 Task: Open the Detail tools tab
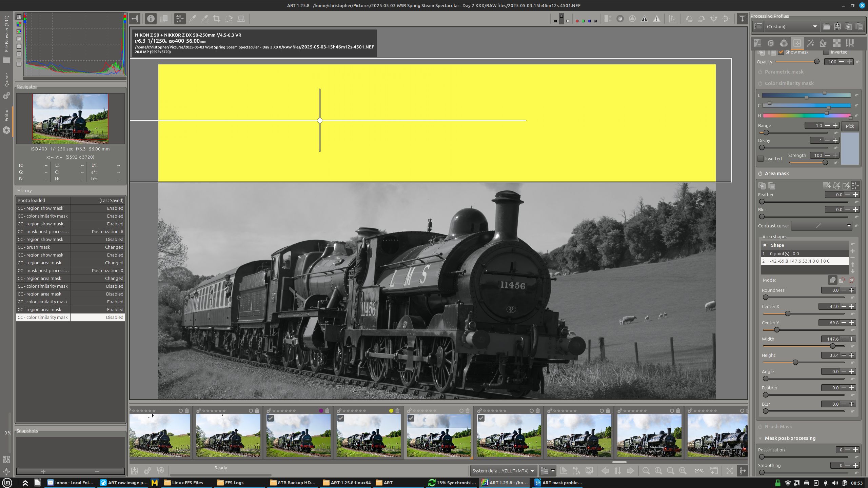[771, 43]
